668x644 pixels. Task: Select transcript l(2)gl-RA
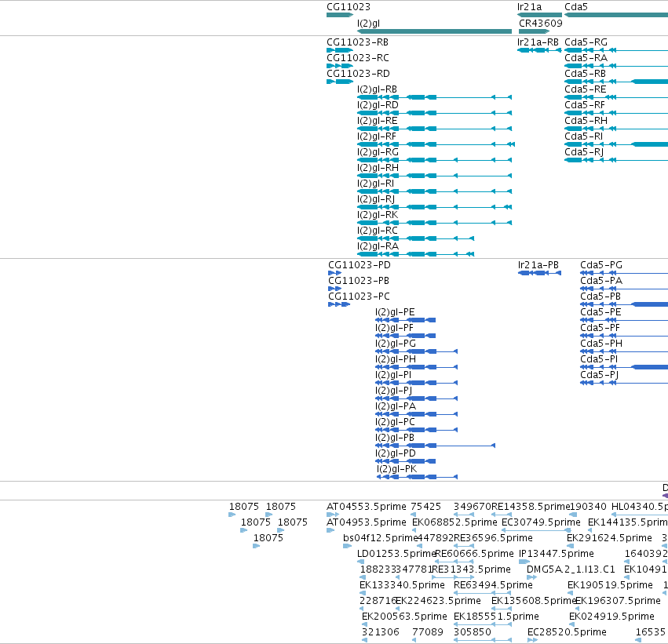pyautogui.click(x=415, y=254)
